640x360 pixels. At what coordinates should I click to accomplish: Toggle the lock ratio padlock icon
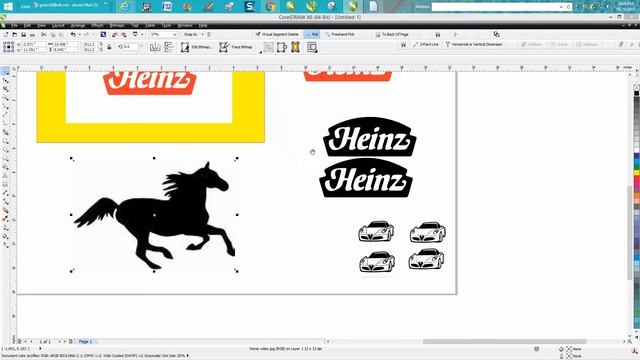point(109,47)
